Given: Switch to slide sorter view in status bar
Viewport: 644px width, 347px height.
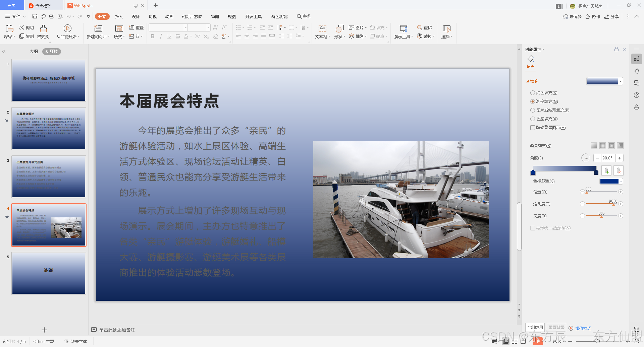Looking at the screenshot, I should click(x=515, y=341).
